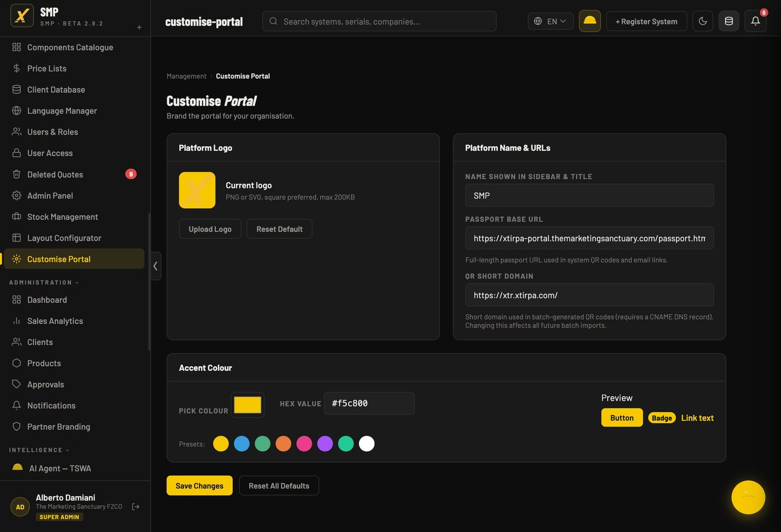Open Components Catalogue from sidebar
781x532 pixels.
pos(74,47)
